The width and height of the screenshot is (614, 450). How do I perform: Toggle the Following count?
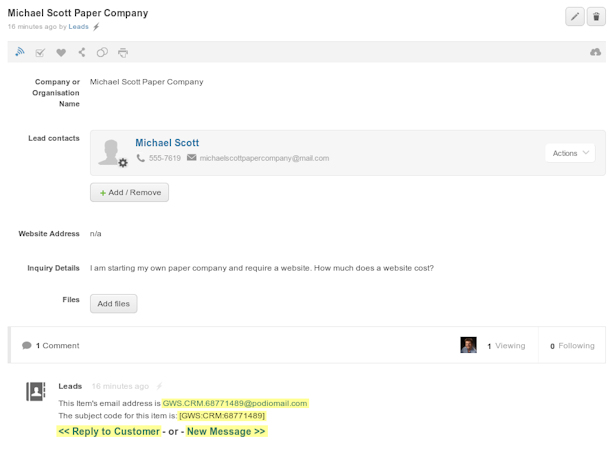tap(571, 346)
